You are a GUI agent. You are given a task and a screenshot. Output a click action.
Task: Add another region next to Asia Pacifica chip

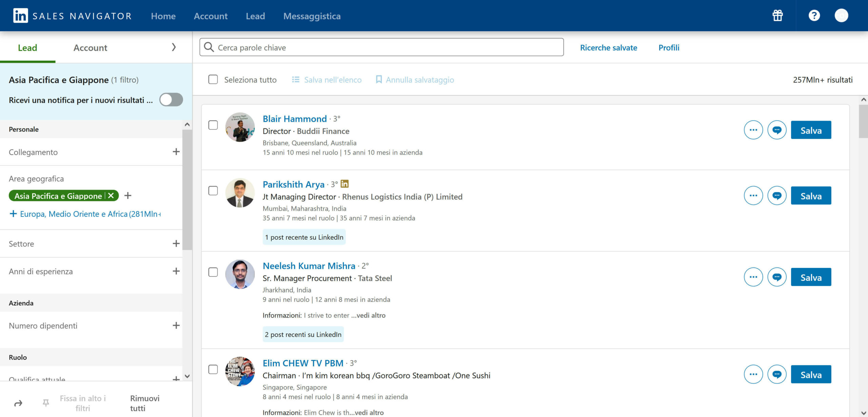click(128, 196)
